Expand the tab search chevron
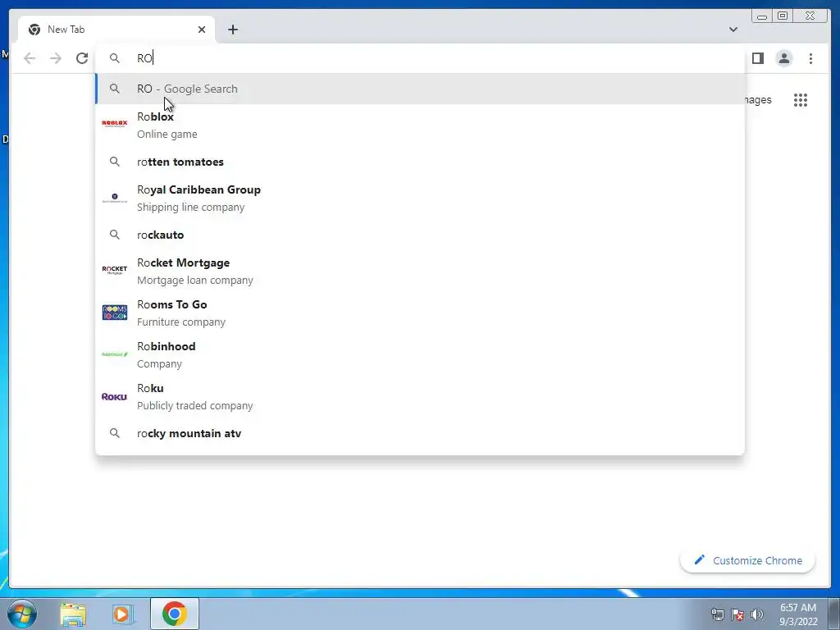Image resolution: width=840 pixels, height=630 pixels. (x=733, y=30)
